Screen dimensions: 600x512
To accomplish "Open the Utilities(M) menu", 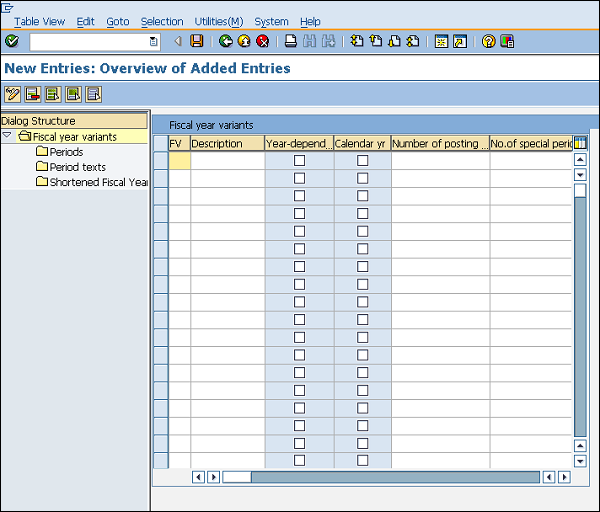I will [x=218, y=21].
